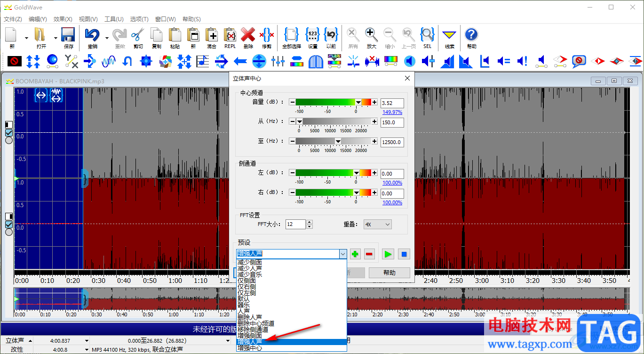Screen dimensions: 644x354
Task: Click the SEL zoom selection icon
Action: click(427, 35)
